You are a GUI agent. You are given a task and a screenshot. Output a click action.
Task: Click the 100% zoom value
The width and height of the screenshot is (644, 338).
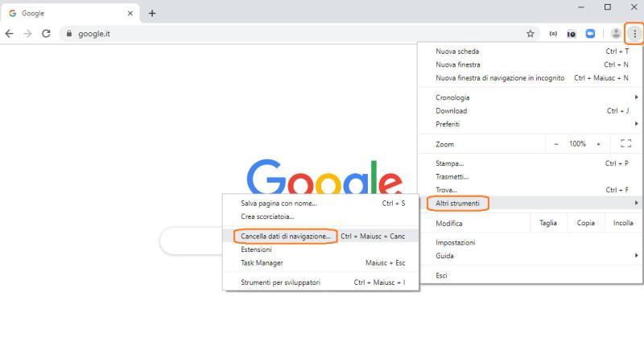(577, 144)
